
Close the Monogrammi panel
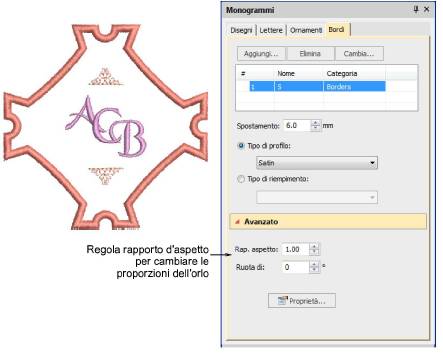point(426,9)
